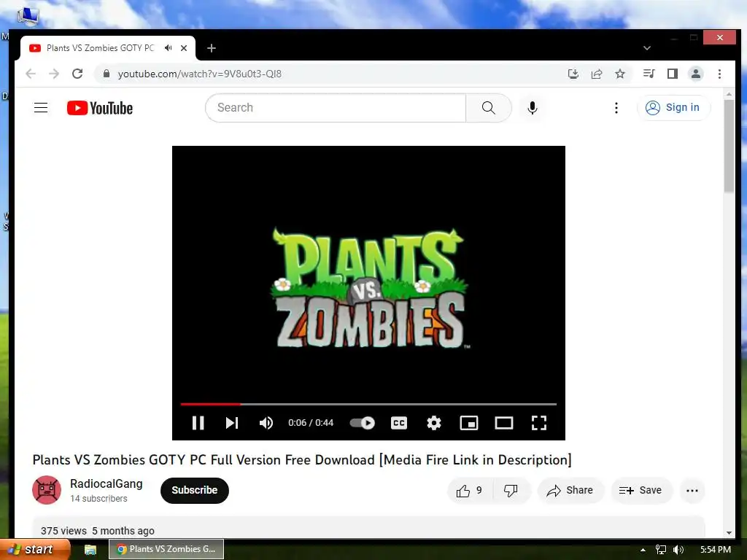
Task: Open the YouTube guide hamburger menu
Action: click(41, 108)
